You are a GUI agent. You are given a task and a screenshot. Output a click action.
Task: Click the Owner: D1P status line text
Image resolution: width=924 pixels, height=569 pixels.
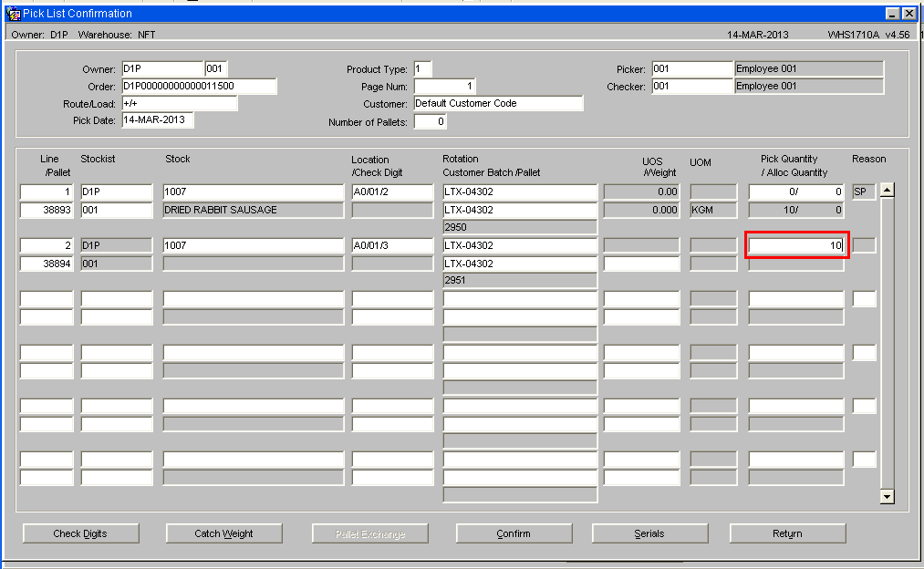point(39,35)
